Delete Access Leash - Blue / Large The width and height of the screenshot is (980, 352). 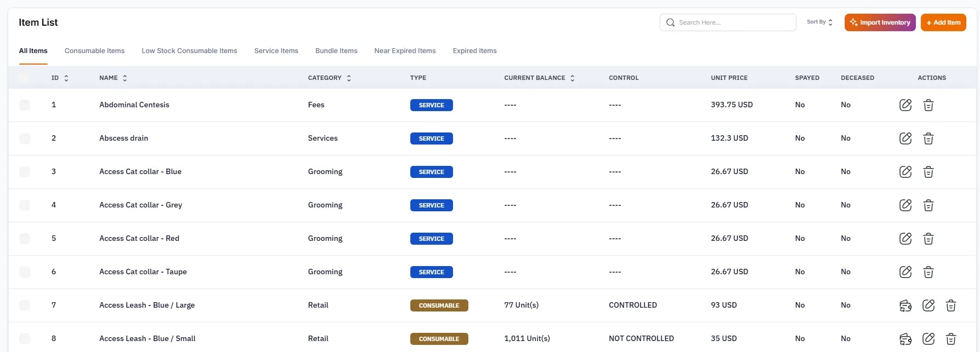[x=951, y=305]
